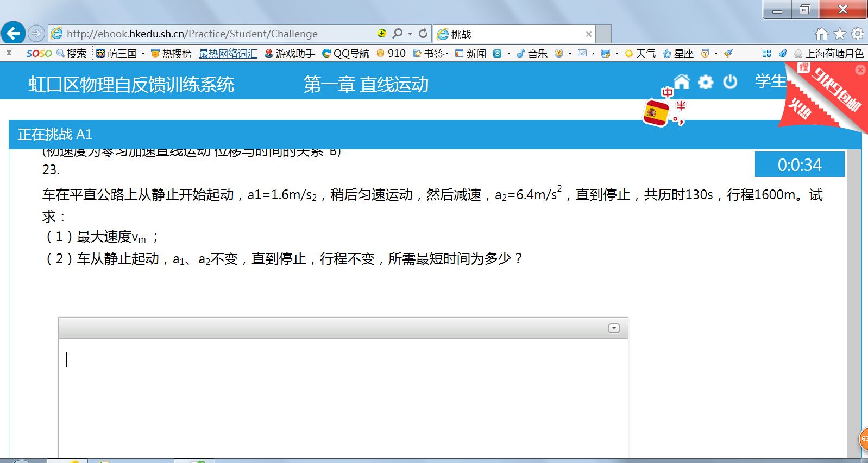
Task: Click inside the answer text area
Action: tap(343, 399)
